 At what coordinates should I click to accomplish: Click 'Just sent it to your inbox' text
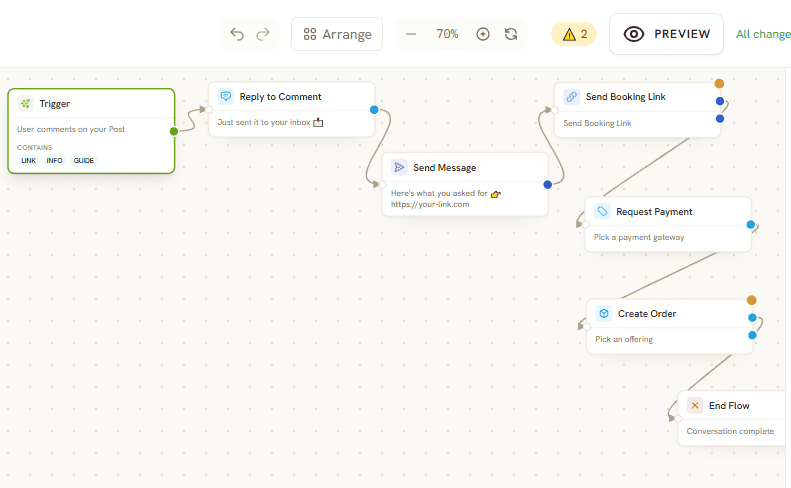tap(264, 122)
